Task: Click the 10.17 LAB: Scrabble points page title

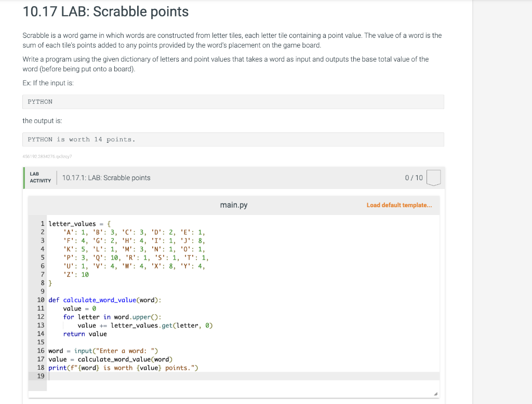Action: click(x=104, y=11)
